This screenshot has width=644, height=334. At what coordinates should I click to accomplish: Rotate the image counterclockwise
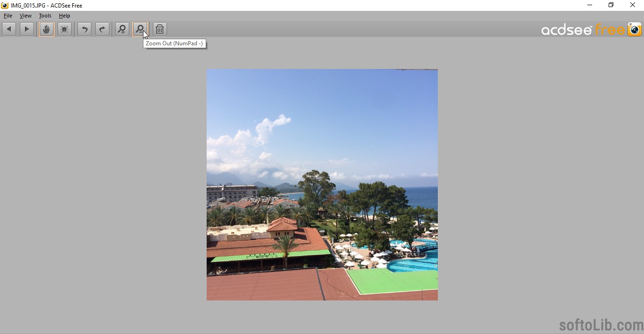[84, 29]
